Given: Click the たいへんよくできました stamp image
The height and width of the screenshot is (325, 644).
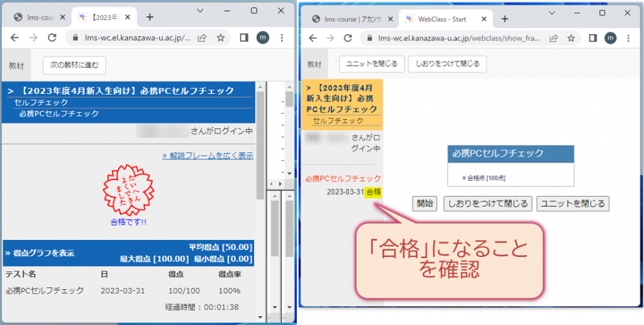Looking at the screenshot, I should [x=128, y=189].
